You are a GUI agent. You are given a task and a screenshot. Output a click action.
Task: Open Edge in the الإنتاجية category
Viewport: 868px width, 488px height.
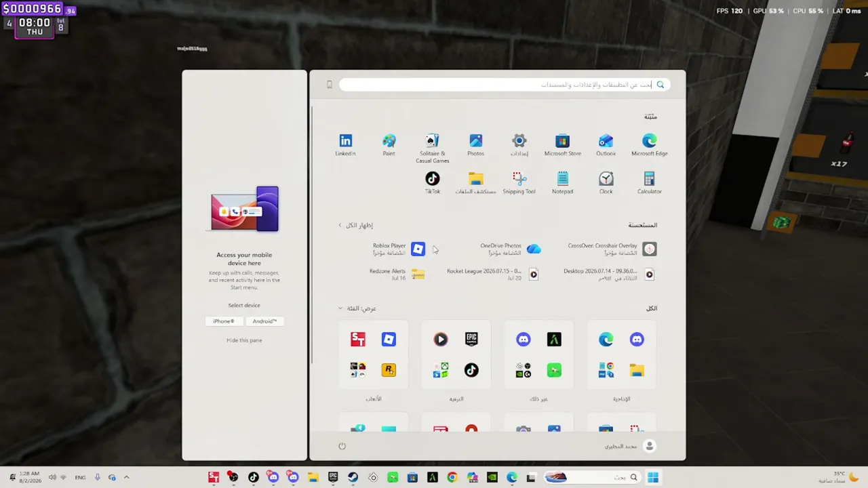(606, 339)
